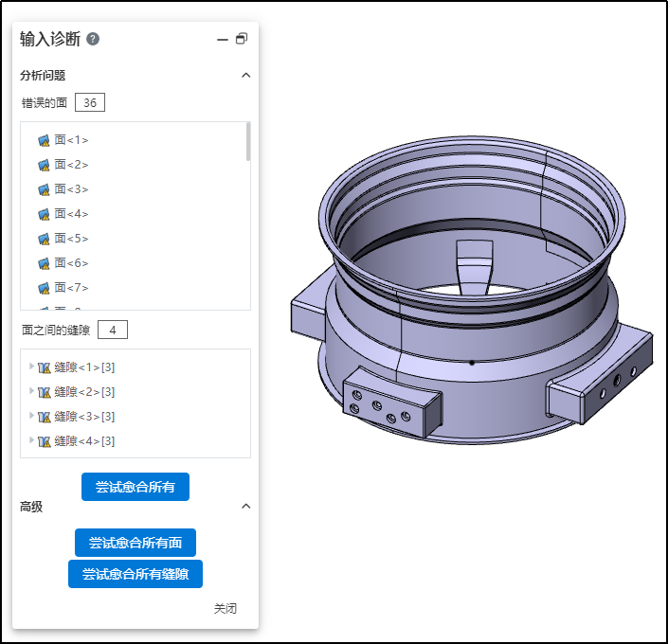Image resolution: width=668 pixels, height=644 pixels.
Task: Click the help question mark icon
Action: tap(93, 39)
